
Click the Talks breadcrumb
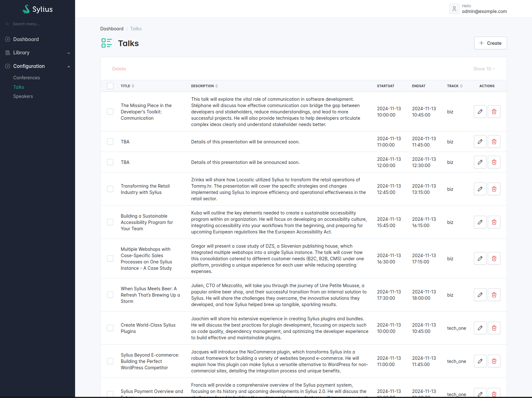tap(136, 29)
